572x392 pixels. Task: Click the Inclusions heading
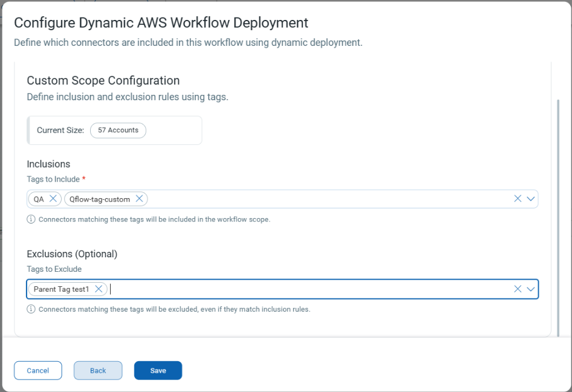coord(48,164)
